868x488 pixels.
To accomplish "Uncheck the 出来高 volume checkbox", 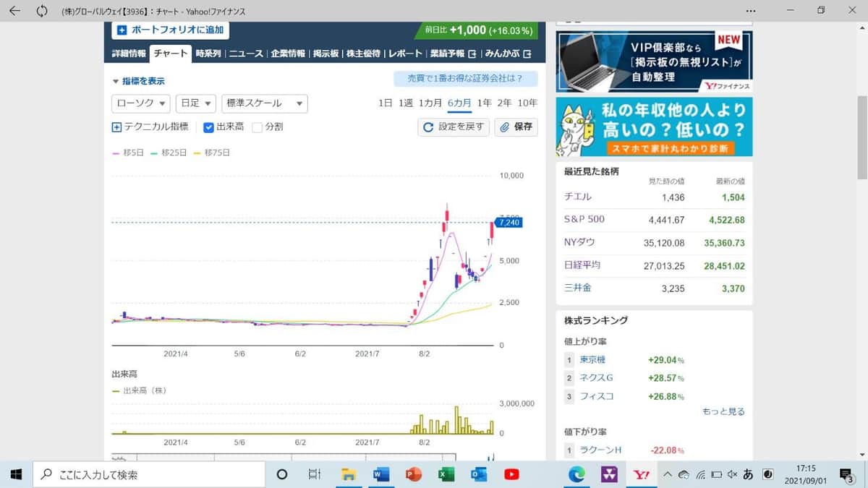I will coord(208,127).
